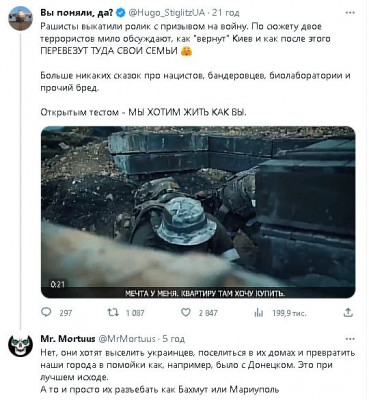This screenshot has height=400, width=369.
Task: Open the verified badge next to Вы поняли, да?
Action: 120,13
